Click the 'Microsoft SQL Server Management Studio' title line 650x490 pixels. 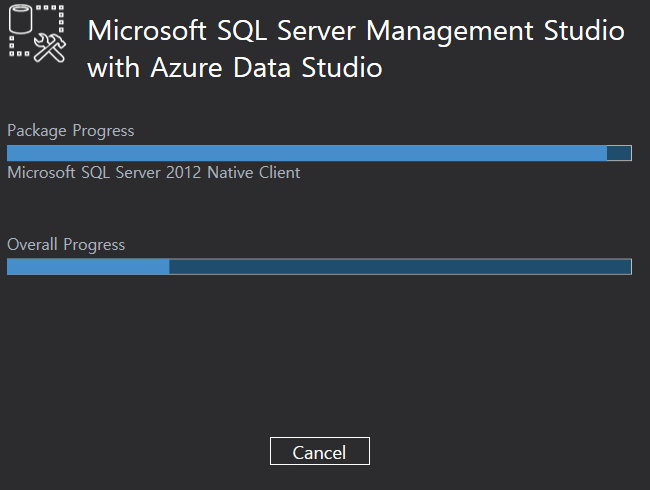click(356, 32)
